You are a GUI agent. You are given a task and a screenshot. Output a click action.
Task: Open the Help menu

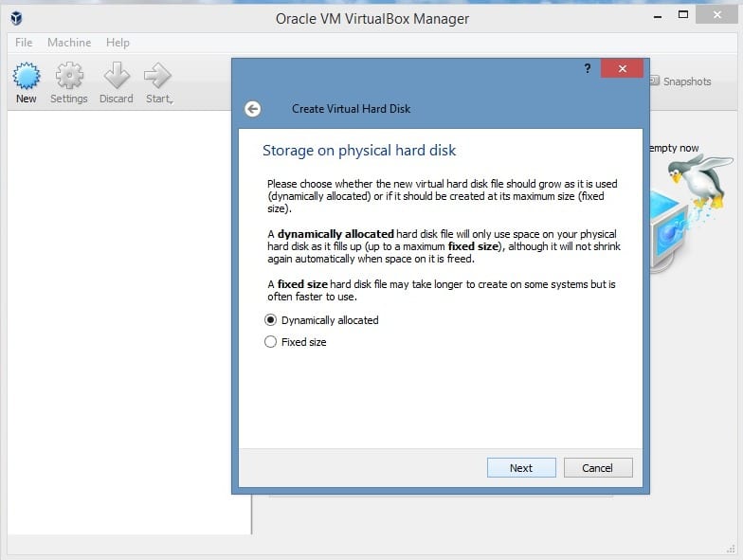tap(118, 43)
